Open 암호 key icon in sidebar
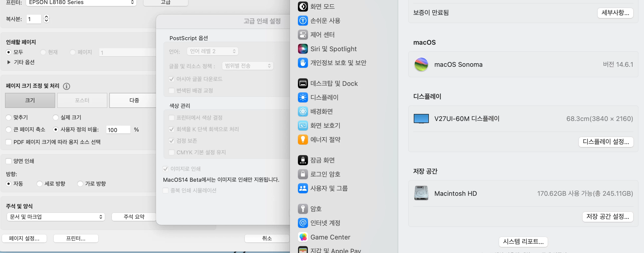Screen dimensions: 644x253 303,209
